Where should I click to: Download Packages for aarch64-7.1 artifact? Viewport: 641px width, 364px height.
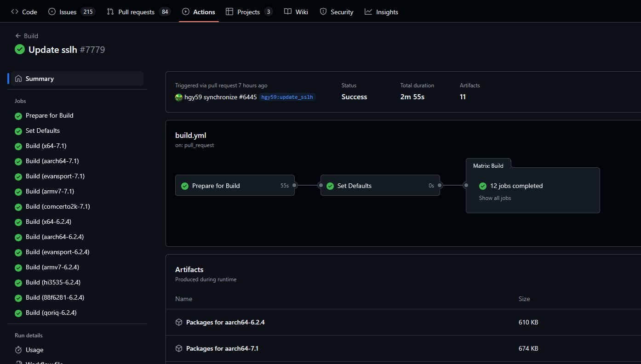[223, 348]
